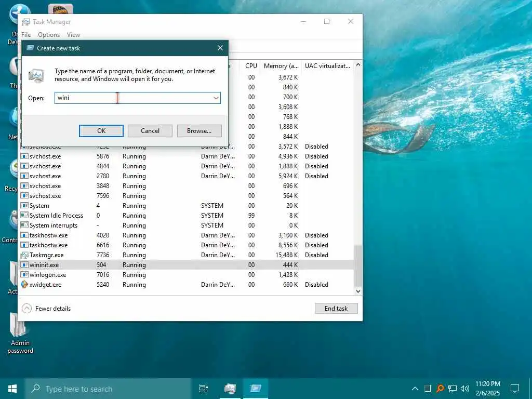Viewport: 532px width, 399px height.
Task: Select the System interrupts row
Action: click(187, 225)
